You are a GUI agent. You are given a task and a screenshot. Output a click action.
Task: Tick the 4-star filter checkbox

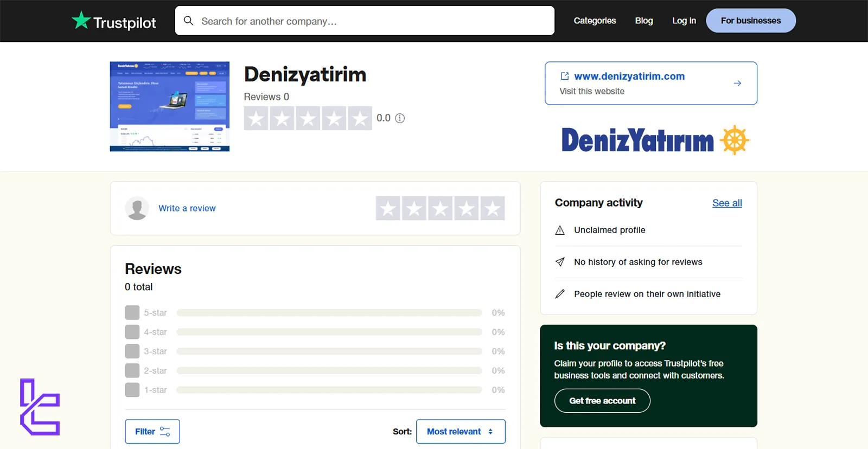[x=132, y=332]
